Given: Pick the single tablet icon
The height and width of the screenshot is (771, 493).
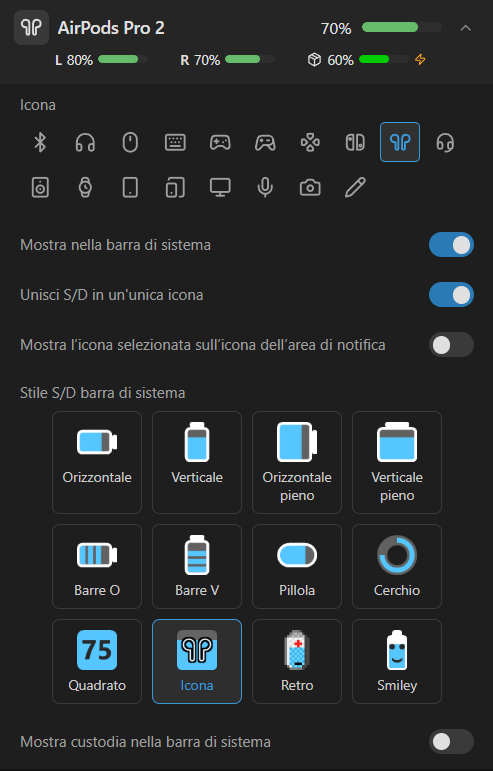Looking at the screenshot, I should (130, 187).
